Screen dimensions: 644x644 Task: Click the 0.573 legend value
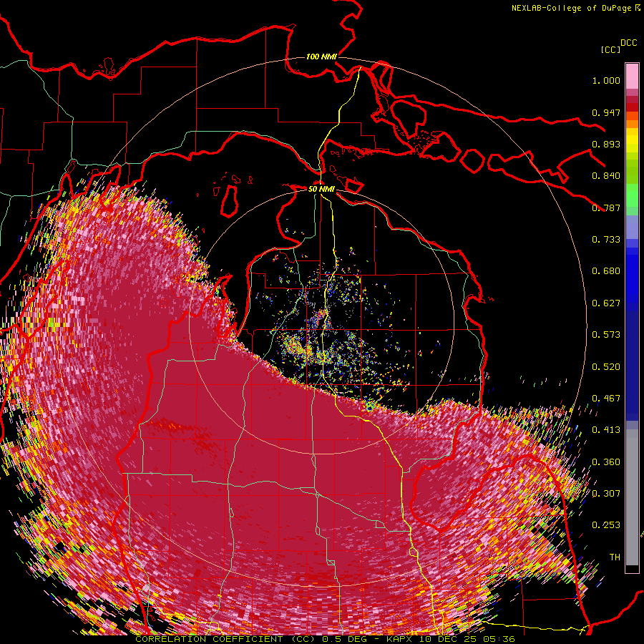click(606, 335)
